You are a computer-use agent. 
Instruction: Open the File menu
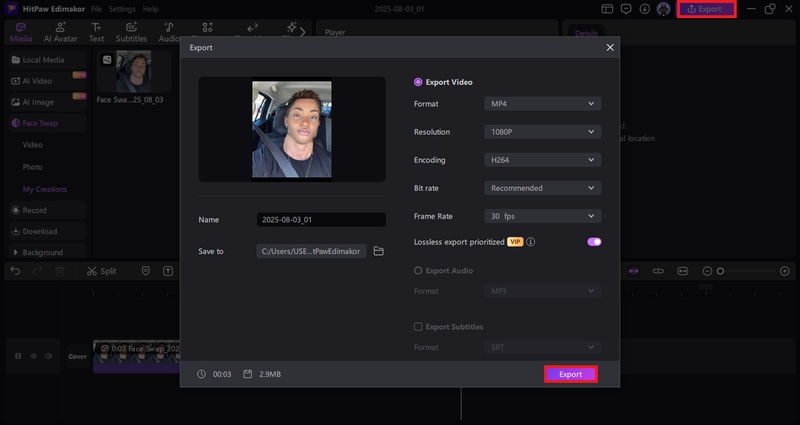click(x=96, y=9)
